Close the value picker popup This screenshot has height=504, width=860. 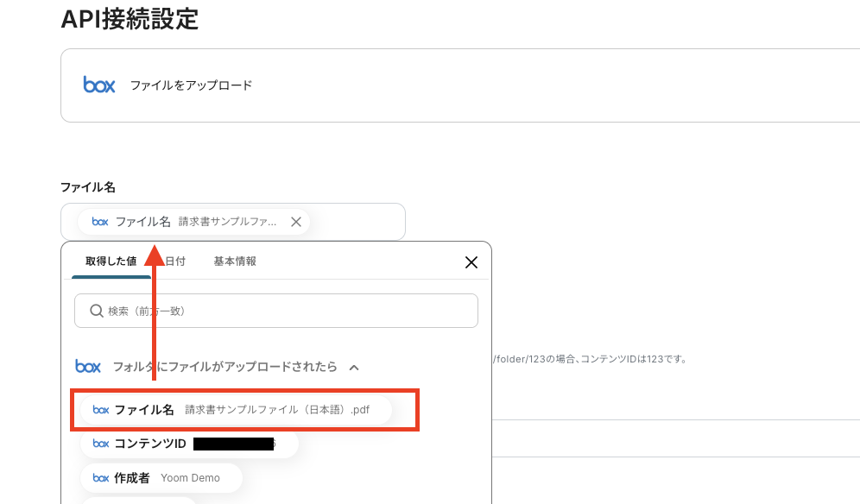click(x=471, y=262)
